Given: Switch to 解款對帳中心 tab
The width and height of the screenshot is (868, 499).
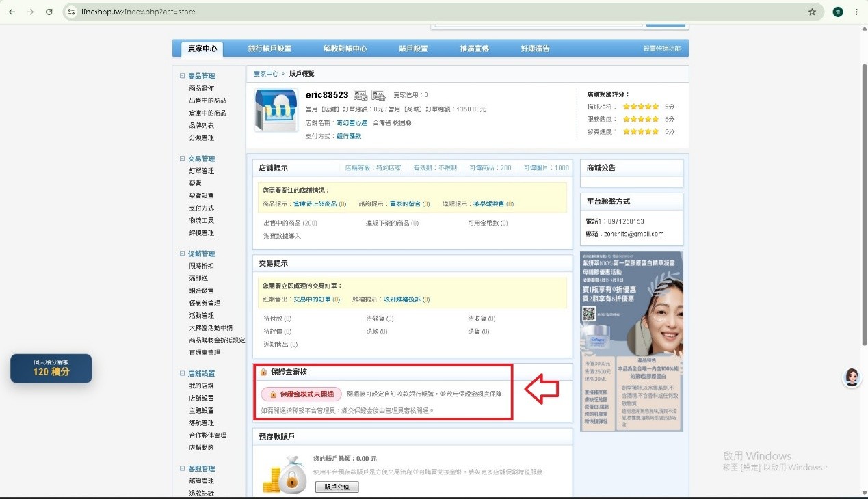Looking at the screenshot, I should (345, 49).
